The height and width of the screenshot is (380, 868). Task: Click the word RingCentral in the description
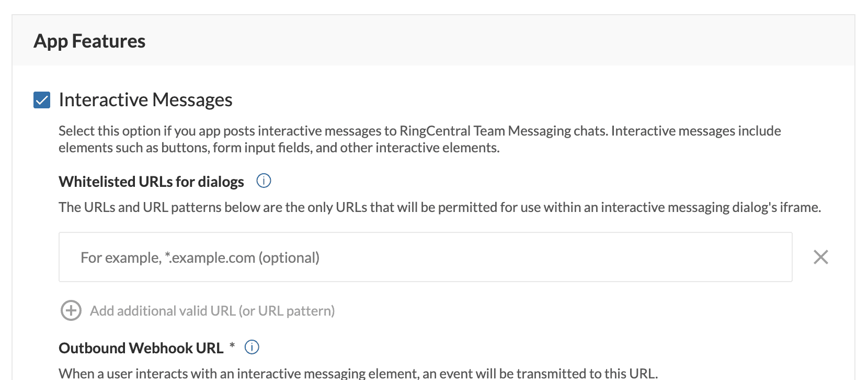435,131
